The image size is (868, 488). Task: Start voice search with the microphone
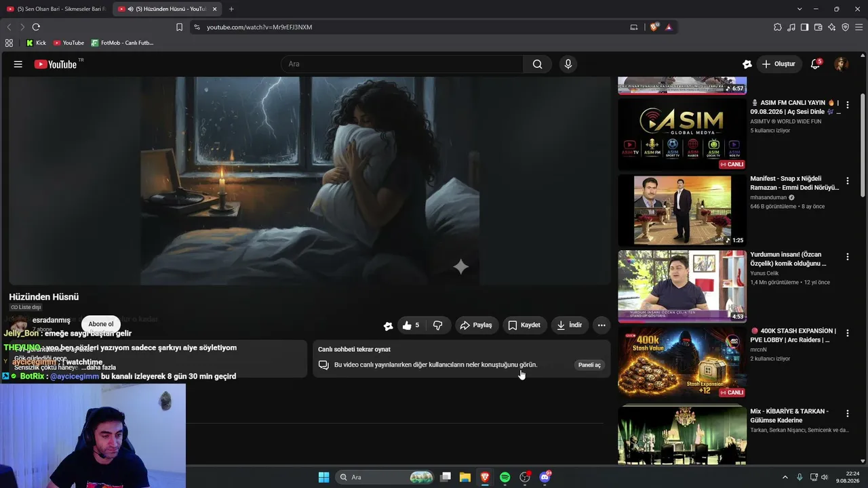(568, 64)
